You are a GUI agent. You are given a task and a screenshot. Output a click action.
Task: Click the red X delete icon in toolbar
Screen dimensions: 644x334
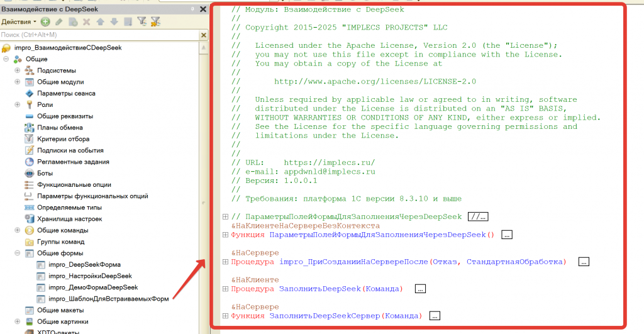click(87, 22)
